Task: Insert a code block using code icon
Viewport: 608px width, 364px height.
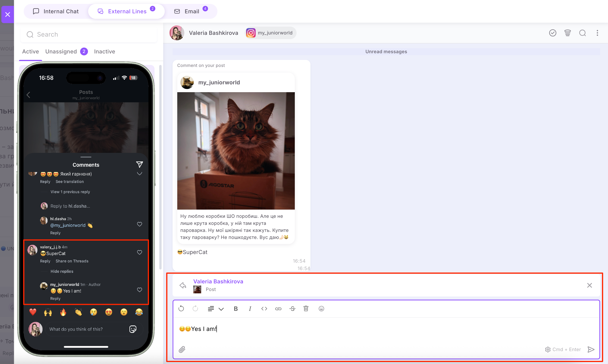Action: click(x=264, y=309)
